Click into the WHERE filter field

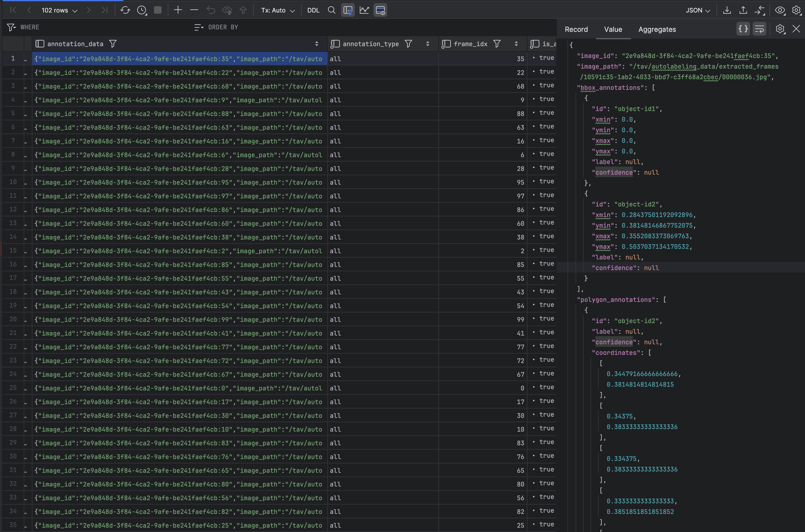pos(102,27)
